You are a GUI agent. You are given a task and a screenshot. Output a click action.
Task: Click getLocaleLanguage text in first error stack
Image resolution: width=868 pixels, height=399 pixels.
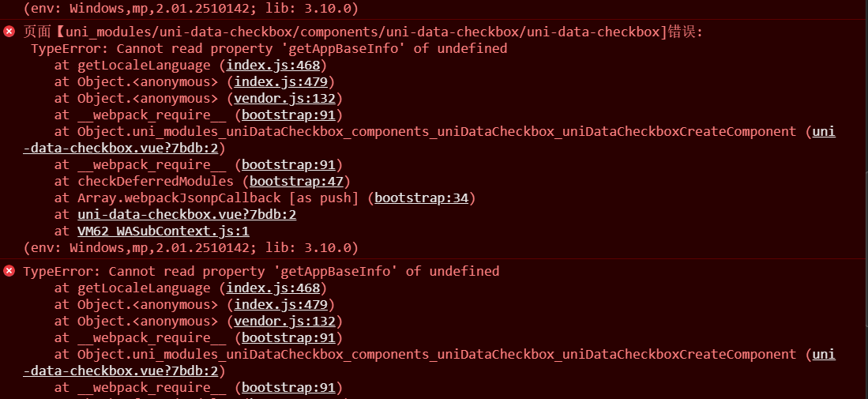[x=144, y=65]
